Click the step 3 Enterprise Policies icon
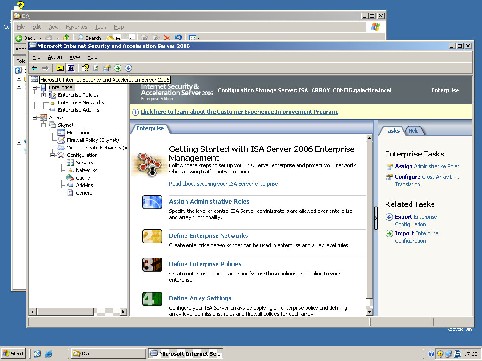The height and width of the screenshot is (361, 482). click(152, 265)
